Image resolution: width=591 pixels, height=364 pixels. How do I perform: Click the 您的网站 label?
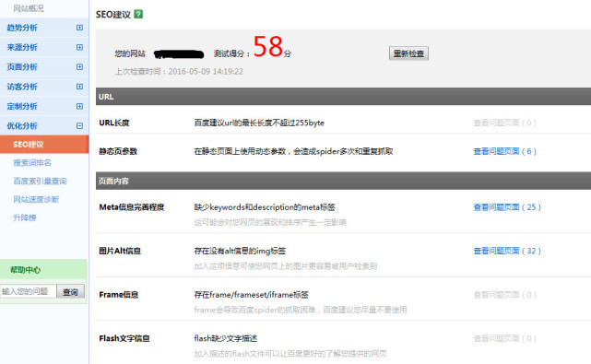(x=130, y=53)
